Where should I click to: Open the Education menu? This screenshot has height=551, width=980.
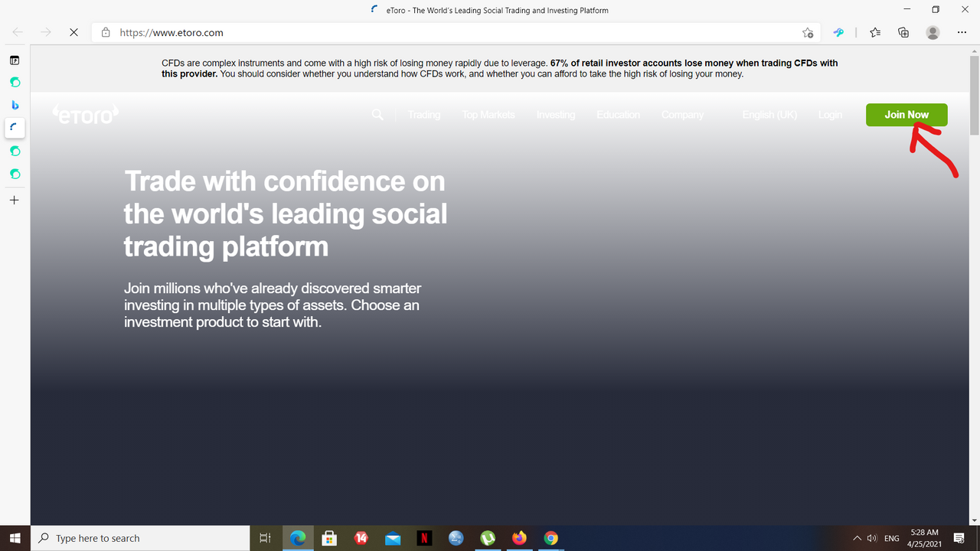(x=618, y=115)
